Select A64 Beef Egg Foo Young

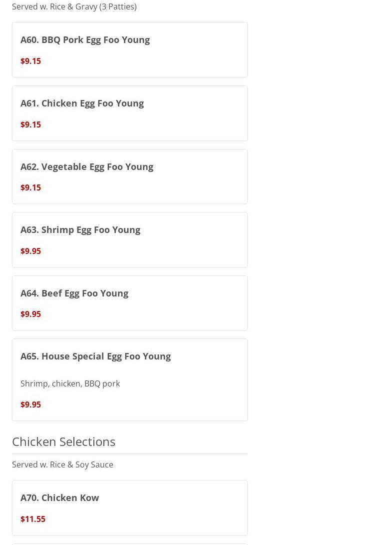(x=74, y=293)
